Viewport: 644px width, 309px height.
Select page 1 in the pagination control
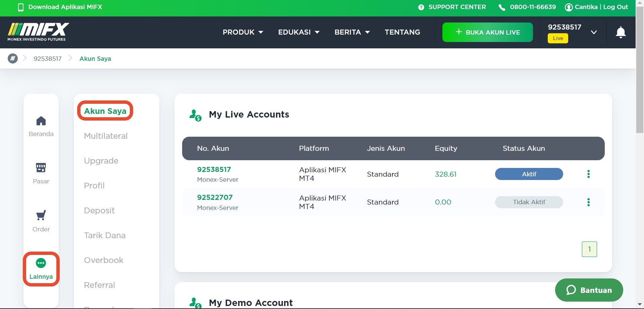click(589, 249)
